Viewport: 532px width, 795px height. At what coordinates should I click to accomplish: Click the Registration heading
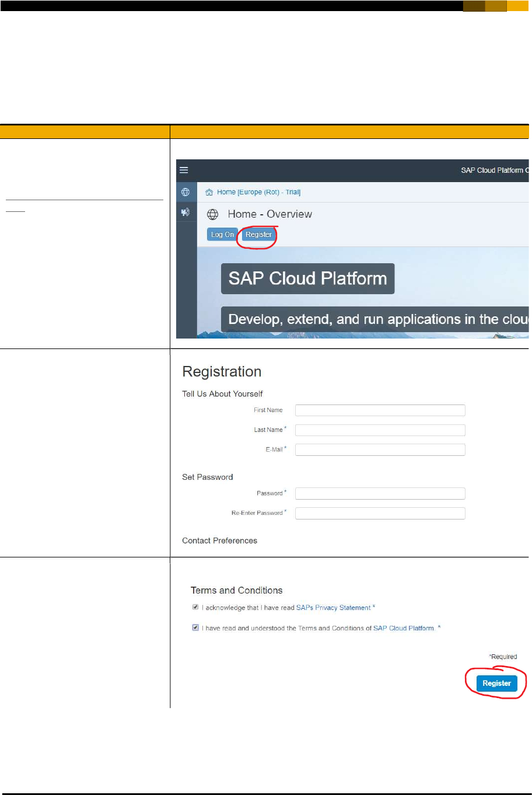[222, 372]
